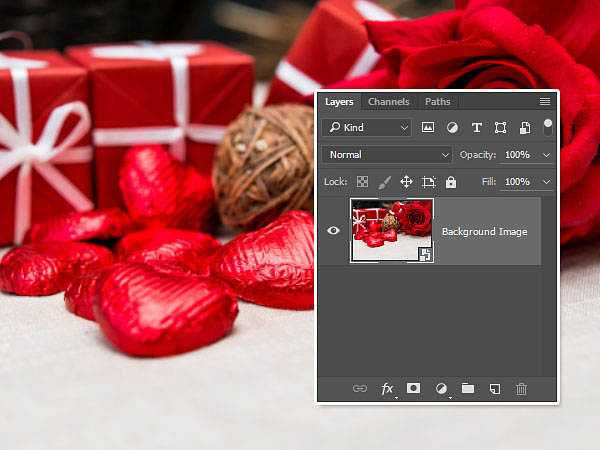Expand the Opacity slider arrow
This screenshot has height=450, width=600.
click(546, 155)
